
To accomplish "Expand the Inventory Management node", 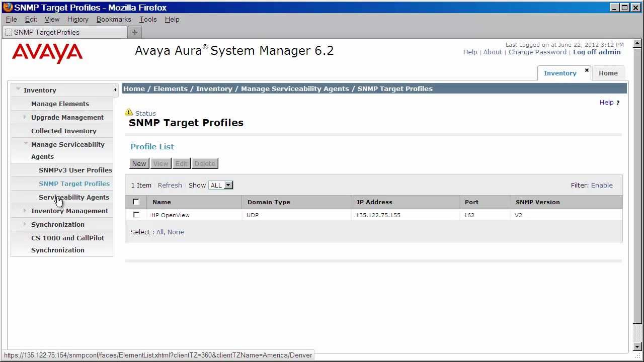I will 25,211.
